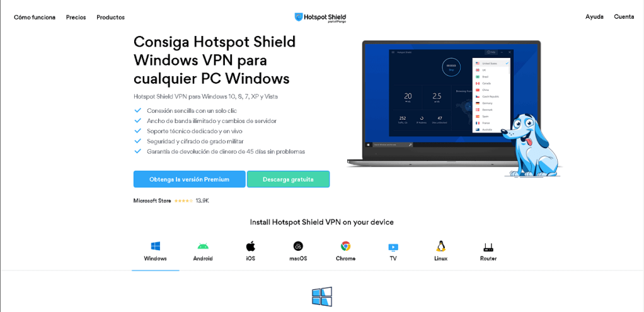The width and height of the screenshot is (644, 312).
Task: Choose the macOS platform icon
Action: 298,246
